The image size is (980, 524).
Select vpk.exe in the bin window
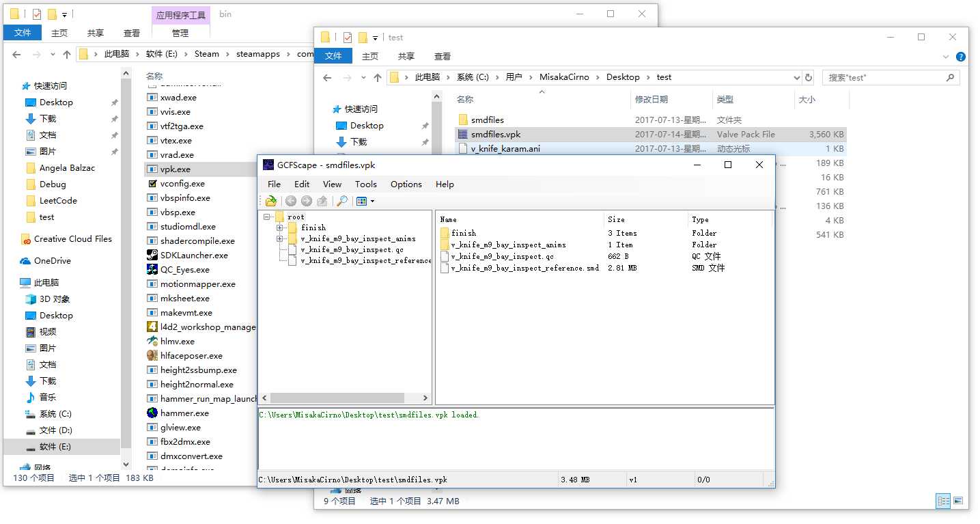176,169
